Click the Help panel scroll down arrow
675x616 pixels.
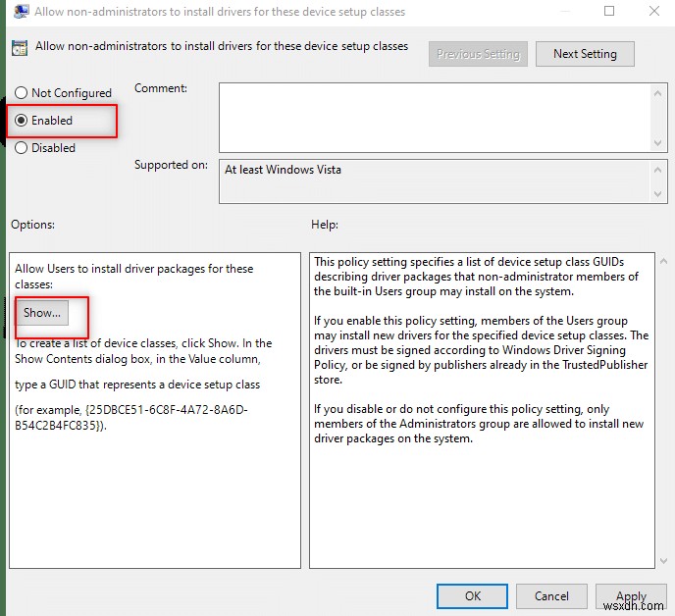663,561
